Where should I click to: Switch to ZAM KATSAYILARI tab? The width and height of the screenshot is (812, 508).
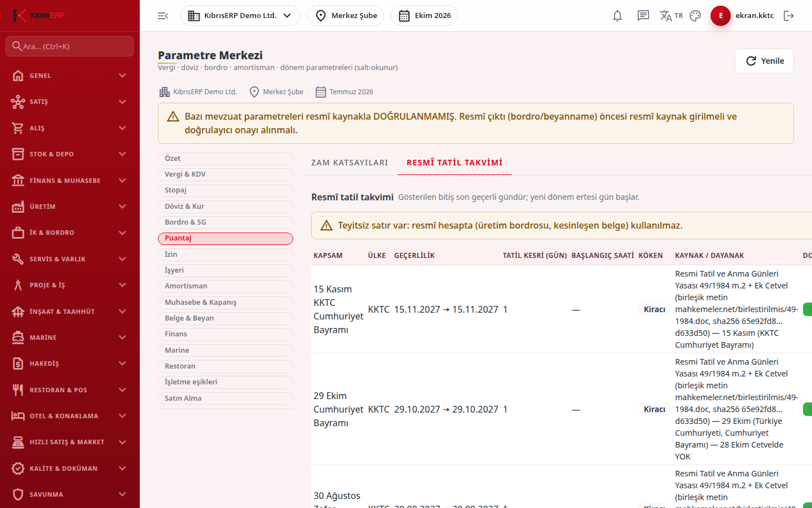(x=350, y=163)
